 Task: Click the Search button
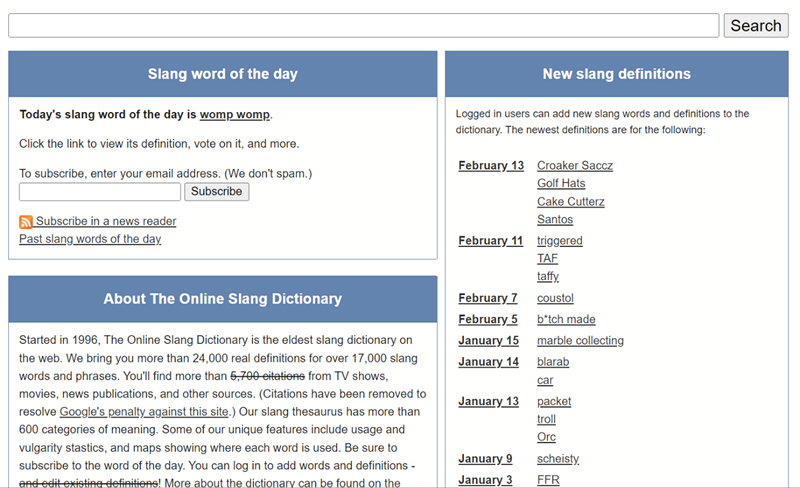pos(755,26)
